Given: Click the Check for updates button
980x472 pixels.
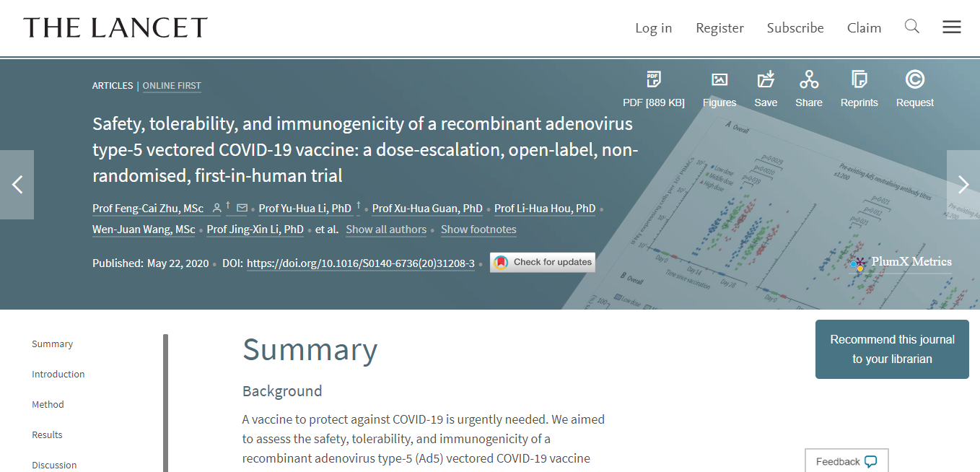Looking at the screenshot, I should tap(543, 262).
